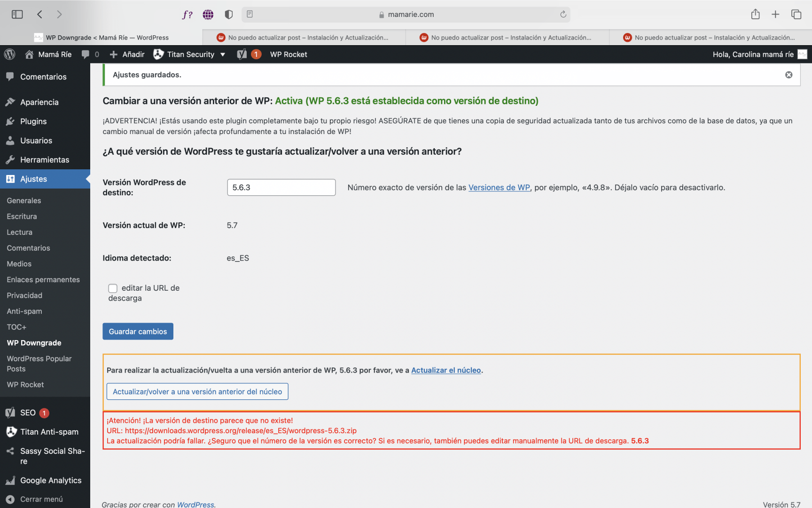Focus the Versión WordPress de destino field

click(281, 188)
